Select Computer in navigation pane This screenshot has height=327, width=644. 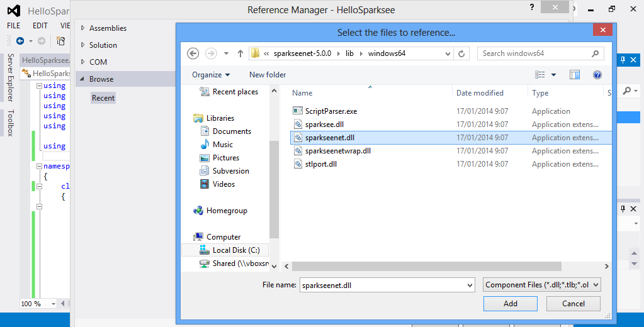click(x=223, y=236)
